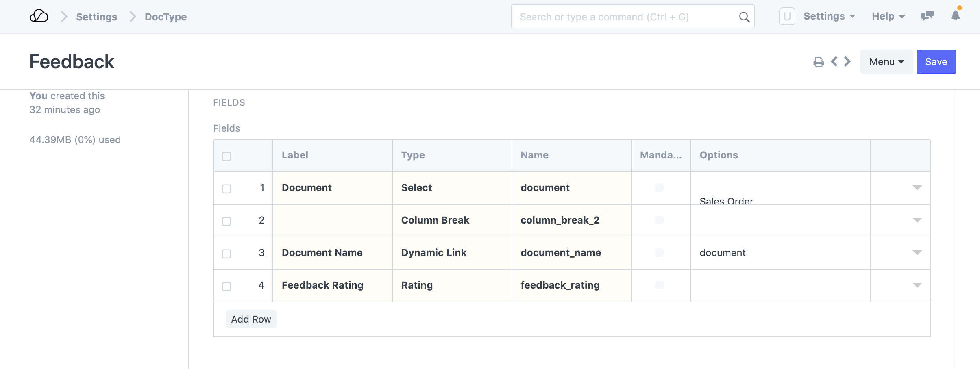Screen dimensions: 980x369
Task: Tick the Feedback Rating row checkbox
Action: (x=226, y=286)
